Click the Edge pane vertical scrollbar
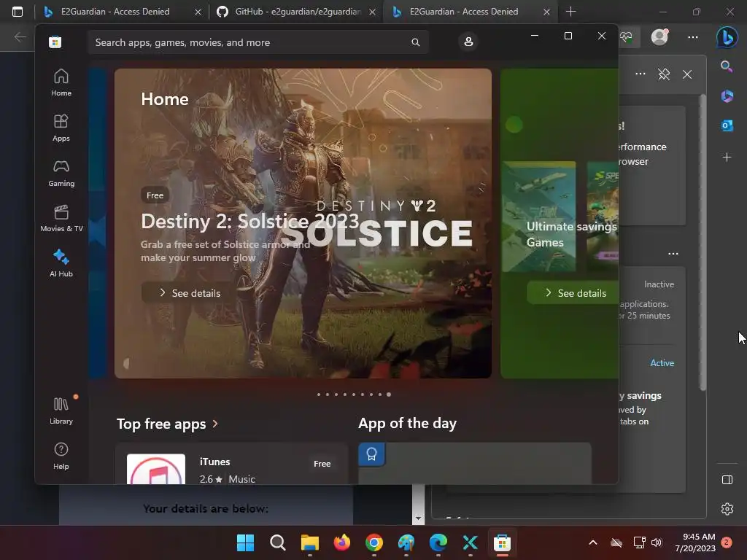The width and height of the screenshot is (747, 560). pyautogui.click(x=703, y=242)
